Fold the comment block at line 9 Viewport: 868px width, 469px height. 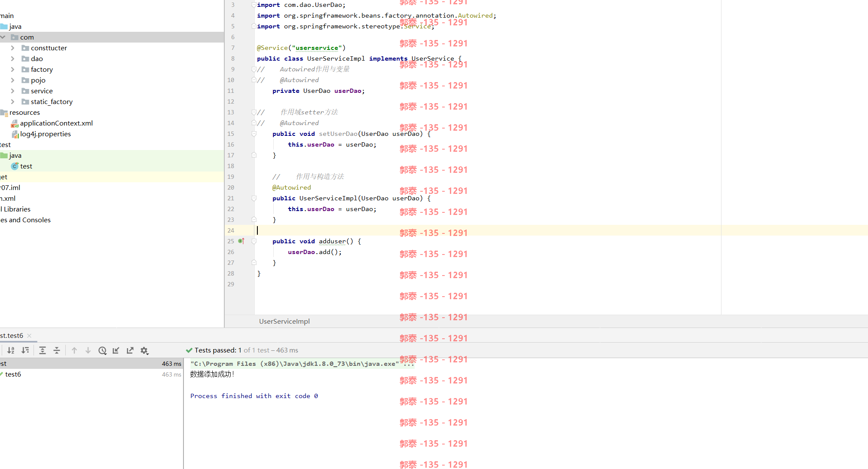pos(254,69)
